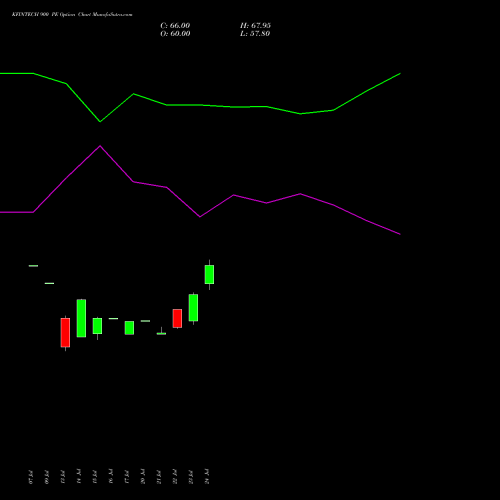Click the right end of the magenta line
500x500 pixels.
click(x=400, y=234)
